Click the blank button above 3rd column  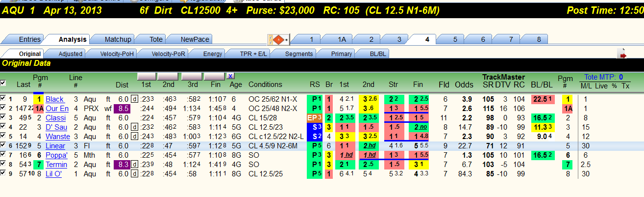tap(191, 76)
